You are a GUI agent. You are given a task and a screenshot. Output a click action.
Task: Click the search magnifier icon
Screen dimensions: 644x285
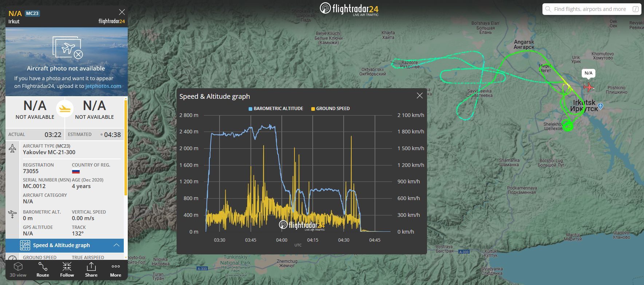click(548, 9)
